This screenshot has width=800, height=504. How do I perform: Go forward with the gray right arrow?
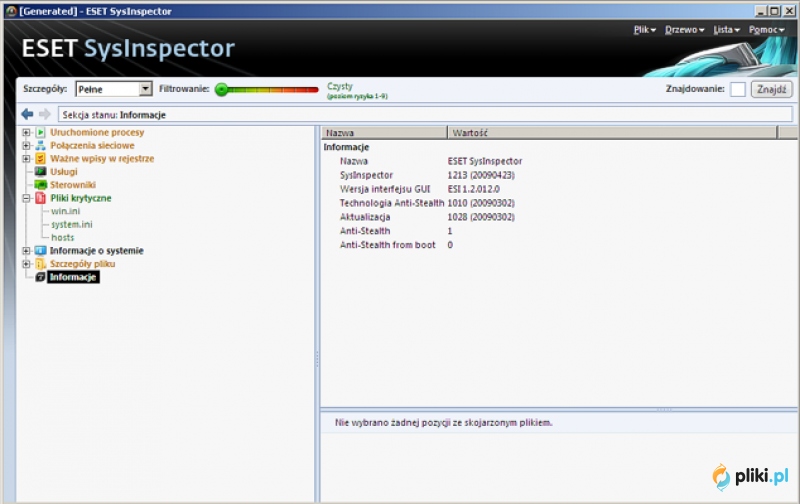point(45,114)
